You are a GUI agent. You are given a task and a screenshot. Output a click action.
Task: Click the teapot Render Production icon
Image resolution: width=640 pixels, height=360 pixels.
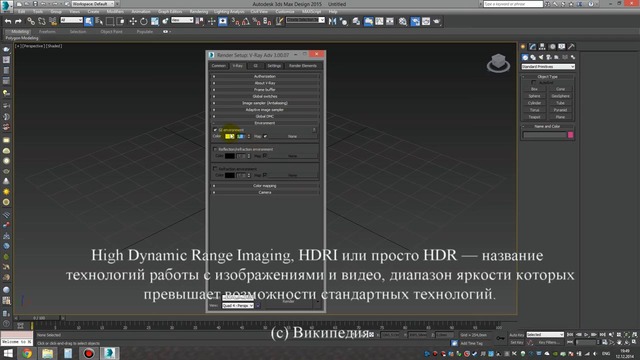[x=437, y=21]
